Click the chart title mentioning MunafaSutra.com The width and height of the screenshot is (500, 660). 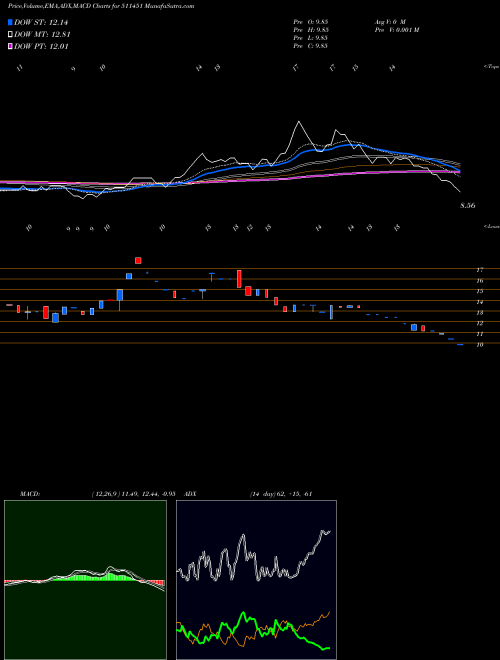click(x=101, y=6)
